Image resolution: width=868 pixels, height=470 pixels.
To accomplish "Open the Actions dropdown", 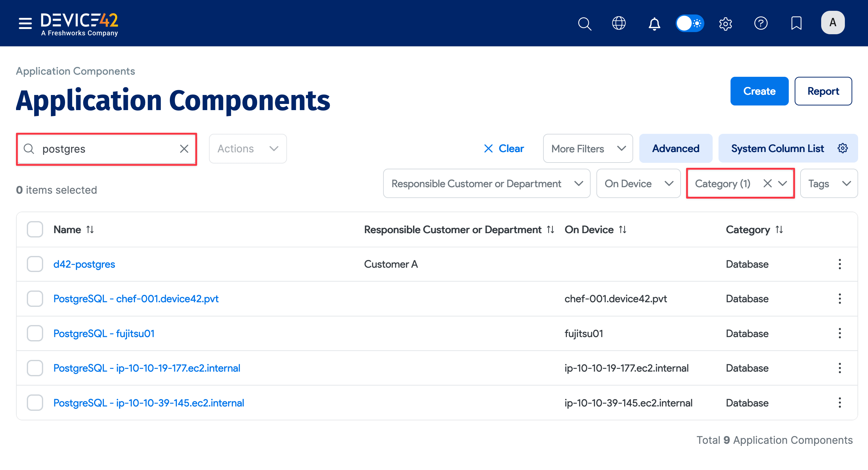I will (247, 149).
